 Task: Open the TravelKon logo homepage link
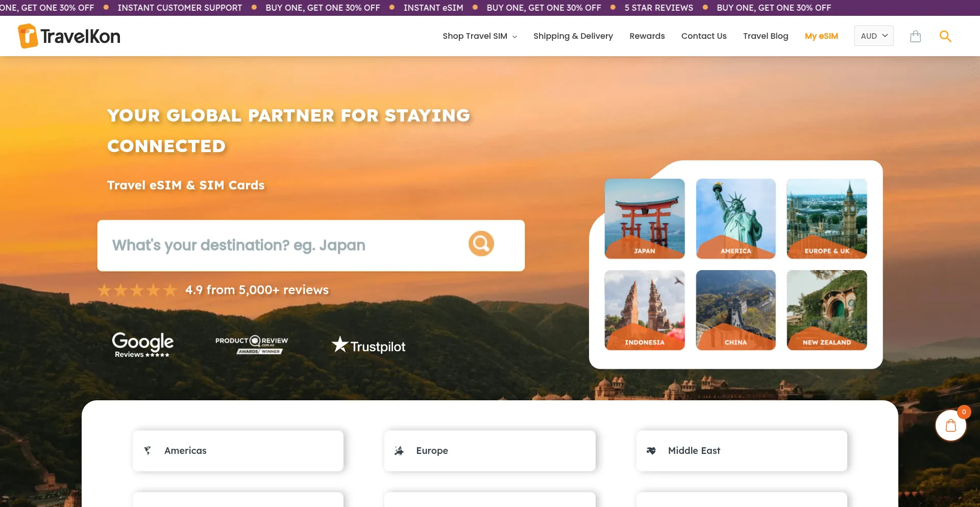pyautogui.click(x=69, y=36)
